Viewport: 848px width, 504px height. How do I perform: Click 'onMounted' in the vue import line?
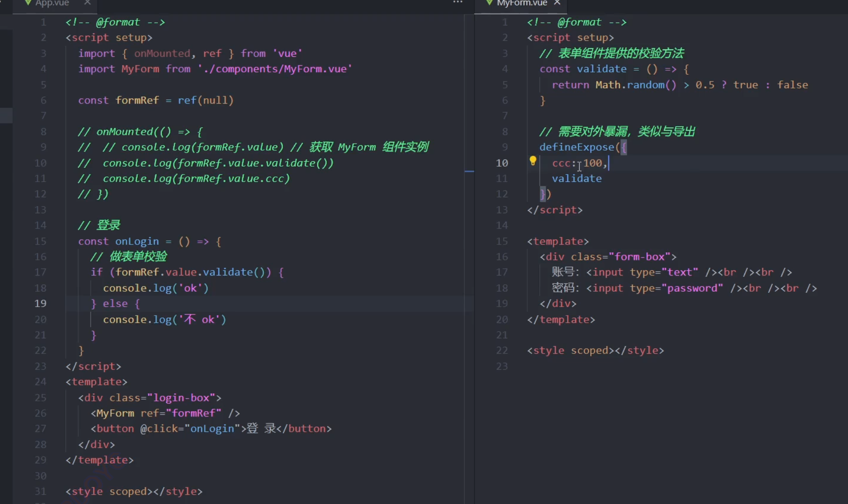(x=162, y=53)
